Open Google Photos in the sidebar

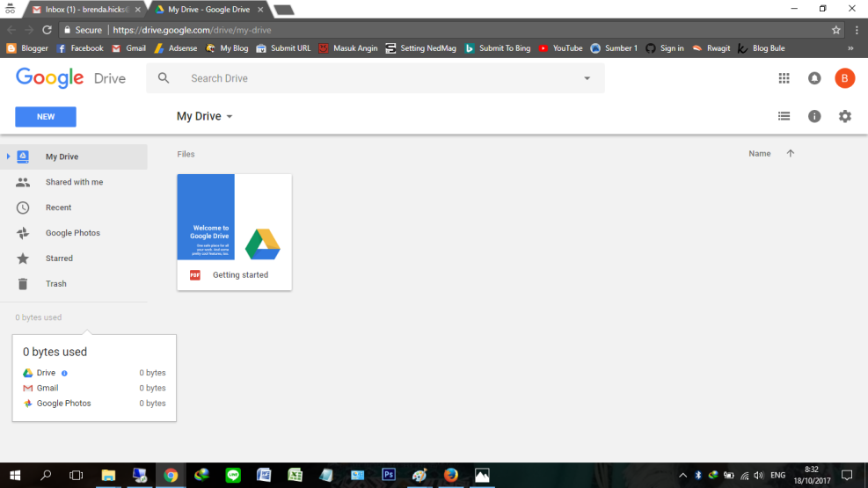[x=74, y=233]
